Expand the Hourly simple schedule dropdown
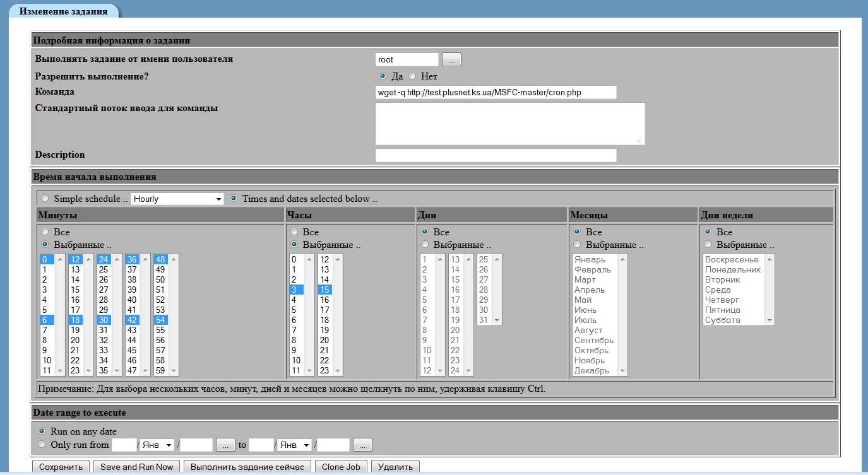Image resolution: width=868 pixels, height=475 pixels. click(x=177, y=199)
